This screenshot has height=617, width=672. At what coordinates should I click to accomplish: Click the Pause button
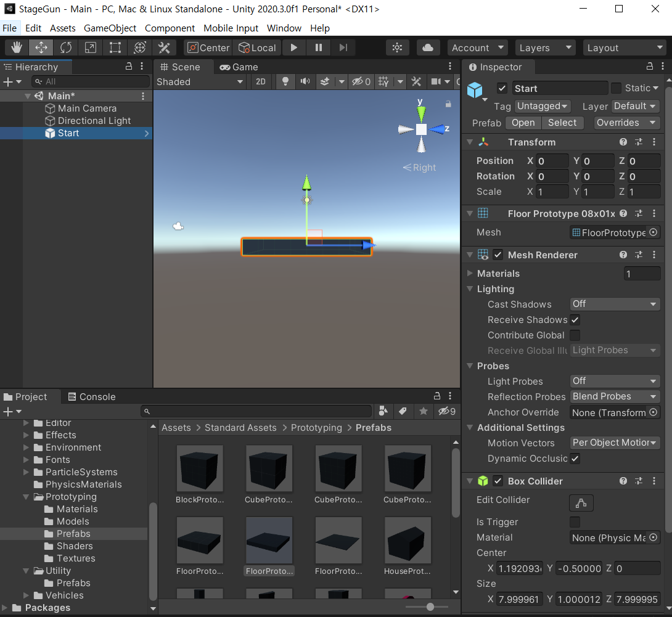click(x=318, y=47)
